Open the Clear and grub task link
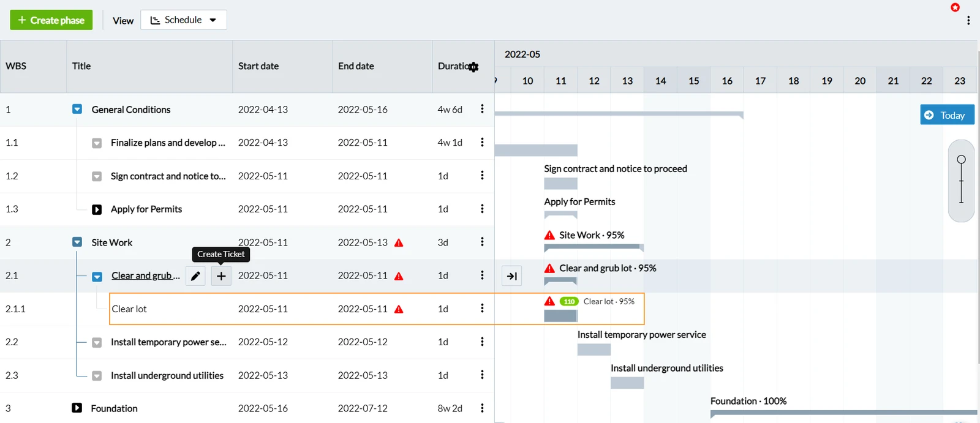 [x=146, y=275]
